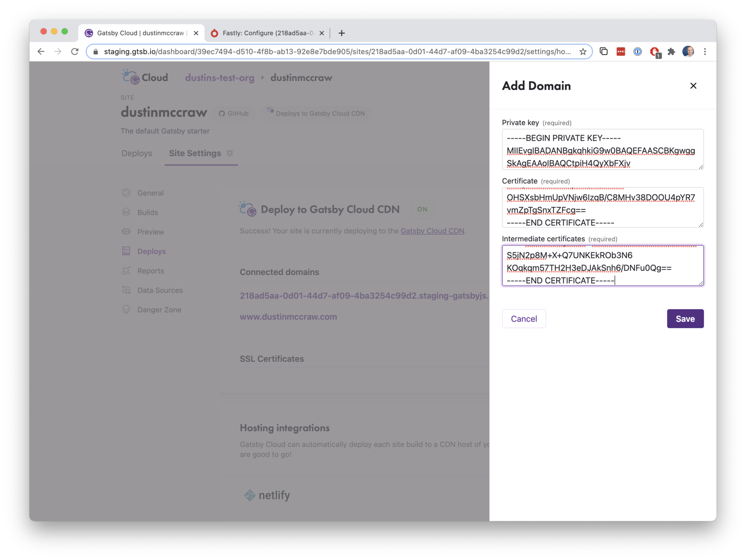
Task: Click the Deploys sidebar icon
Action: [126, 251]
